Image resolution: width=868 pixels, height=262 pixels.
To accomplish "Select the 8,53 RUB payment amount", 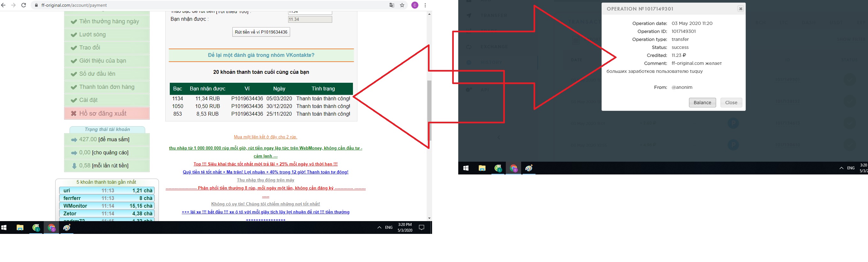I will 207,114.
